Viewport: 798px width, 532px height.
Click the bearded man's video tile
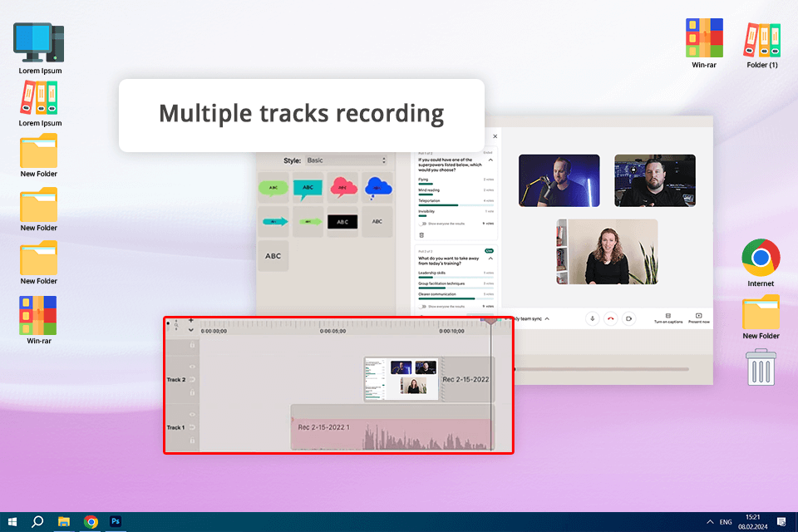[x=655, y=180]
